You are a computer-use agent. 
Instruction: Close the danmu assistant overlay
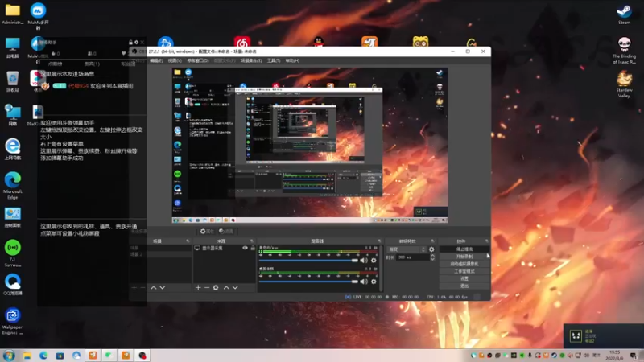coord(142,43)
